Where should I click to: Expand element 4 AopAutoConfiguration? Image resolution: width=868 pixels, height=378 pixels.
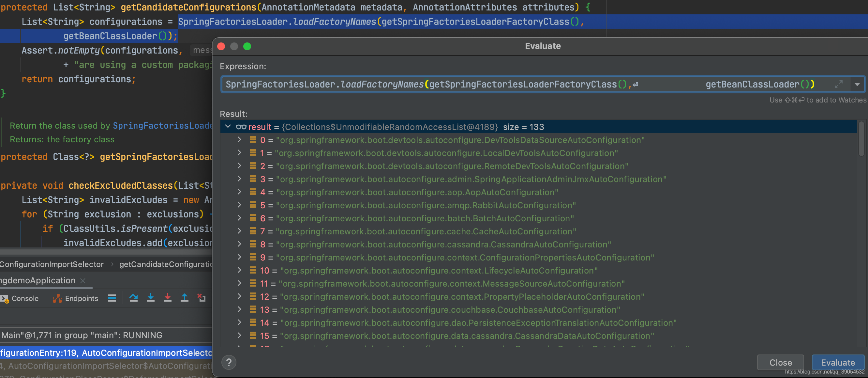pyautogui.click(x=239, y=192)
